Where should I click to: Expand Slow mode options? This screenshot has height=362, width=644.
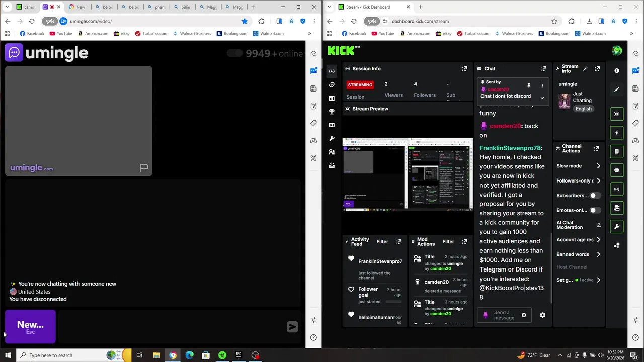tap(579, 166)
